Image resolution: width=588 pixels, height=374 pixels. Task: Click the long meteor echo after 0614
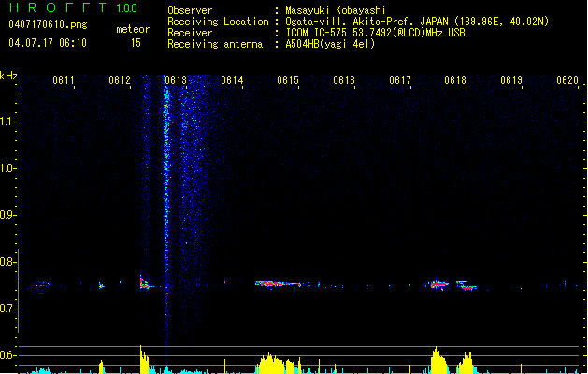[x=279, y=284]
